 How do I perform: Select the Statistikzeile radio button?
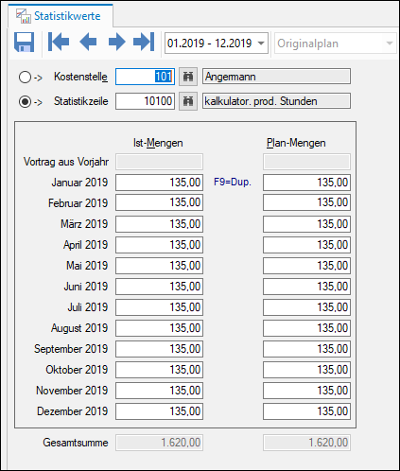[x=25, y=101]
